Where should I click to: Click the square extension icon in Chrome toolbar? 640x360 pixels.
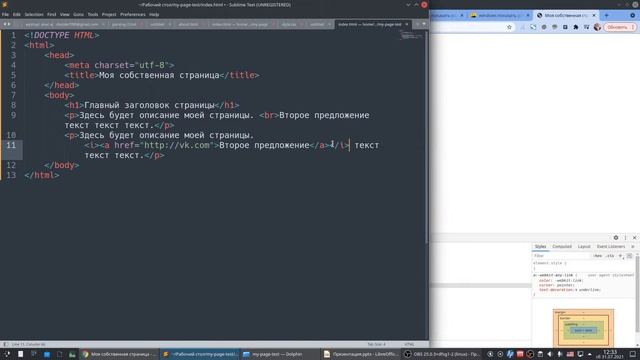(x=565, y=27)
